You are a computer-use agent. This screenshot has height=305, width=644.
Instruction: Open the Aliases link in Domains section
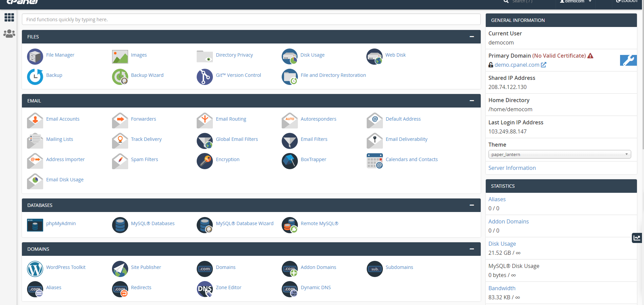[x=54, y=287]
